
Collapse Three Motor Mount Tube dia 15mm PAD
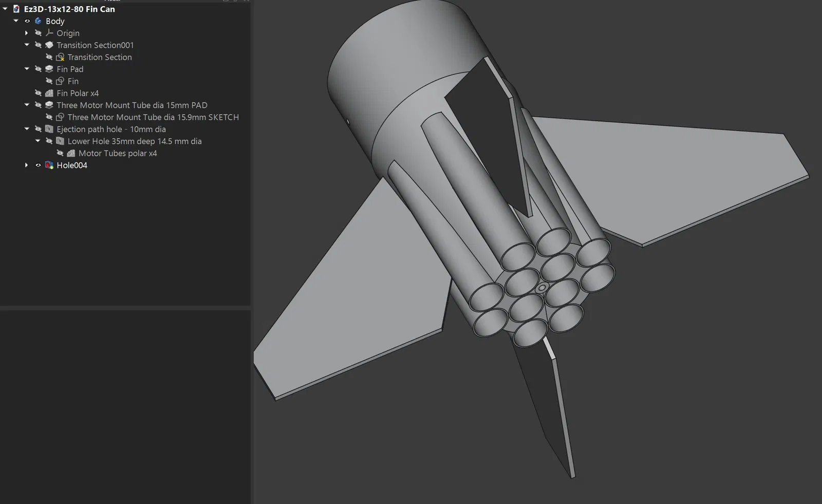click(x=27, y=105)
